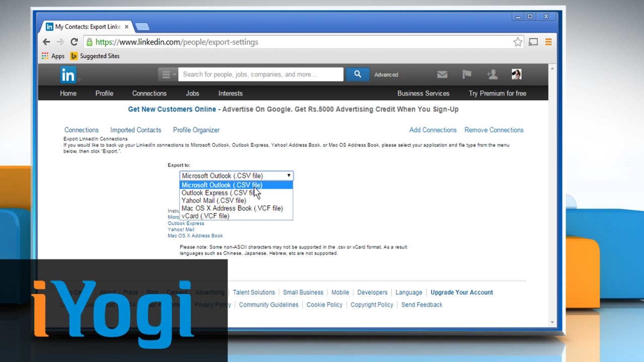Click the scrollbar down arrow
The image size is (644, 362).
(552, 322)
